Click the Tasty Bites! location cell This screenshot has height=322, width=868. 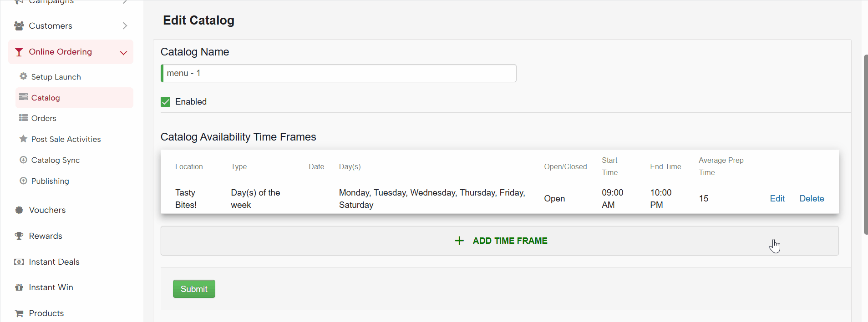tap(186, 199)
